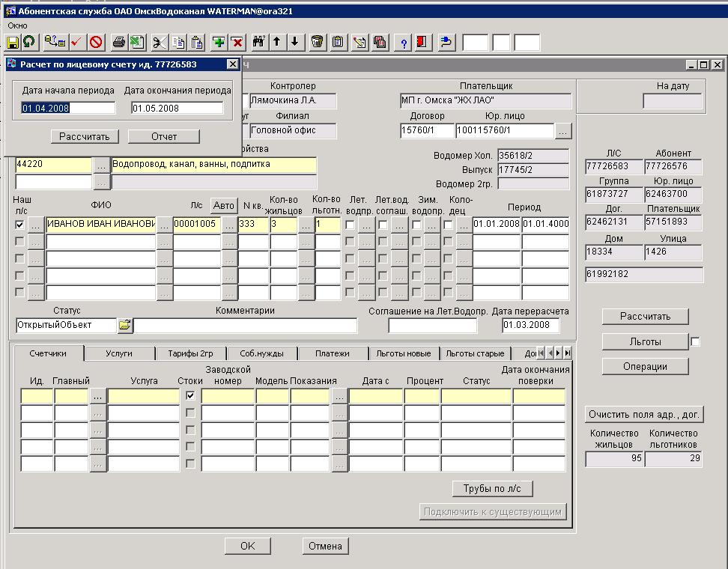Click the green plus Add record icon
The image size is (728, 569).
(219, 42)
